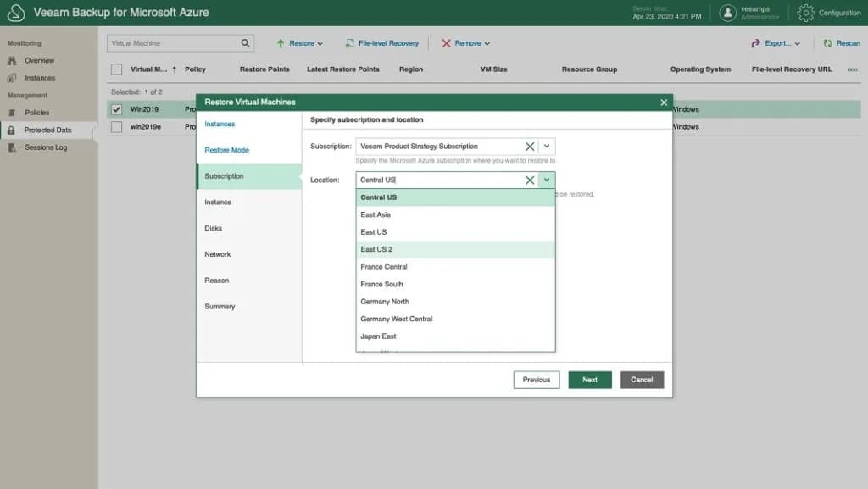Viewport: 868px width, 489px height.
Task: Open Sessions Log in sidebar
Action: (46, 147)
